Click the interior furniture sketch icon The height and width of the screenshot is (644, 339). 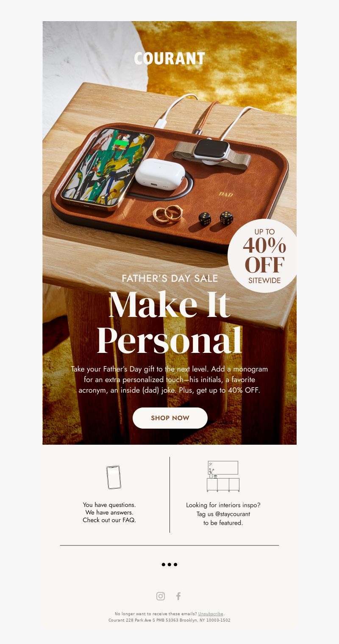pos(223,476)
